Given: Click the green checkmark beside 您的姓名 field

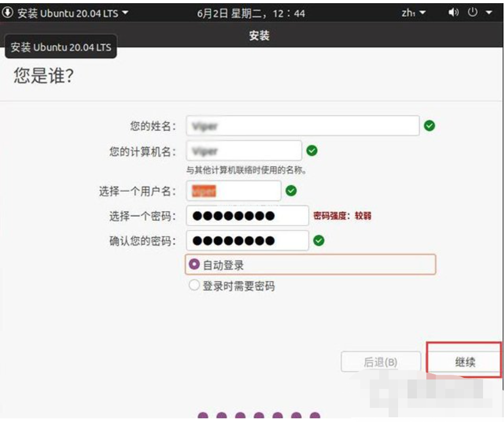Looking at the screenshot, I should 430,126.
